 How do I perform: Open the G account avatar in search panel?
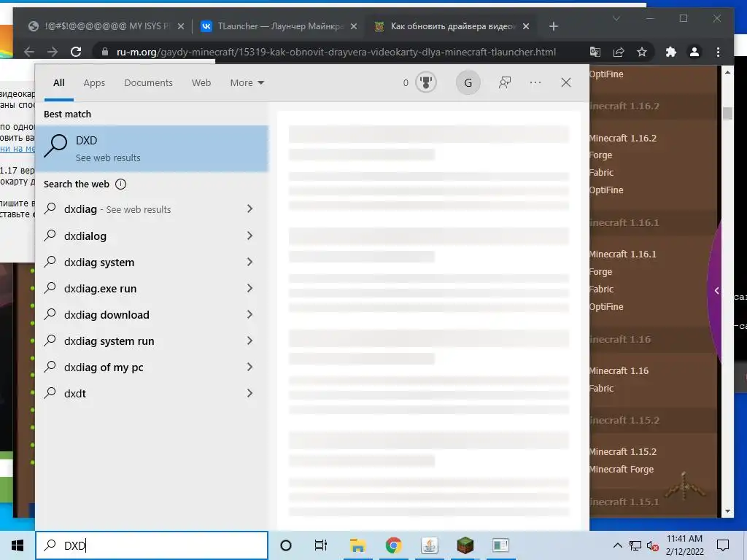click(x=468, y=83)
